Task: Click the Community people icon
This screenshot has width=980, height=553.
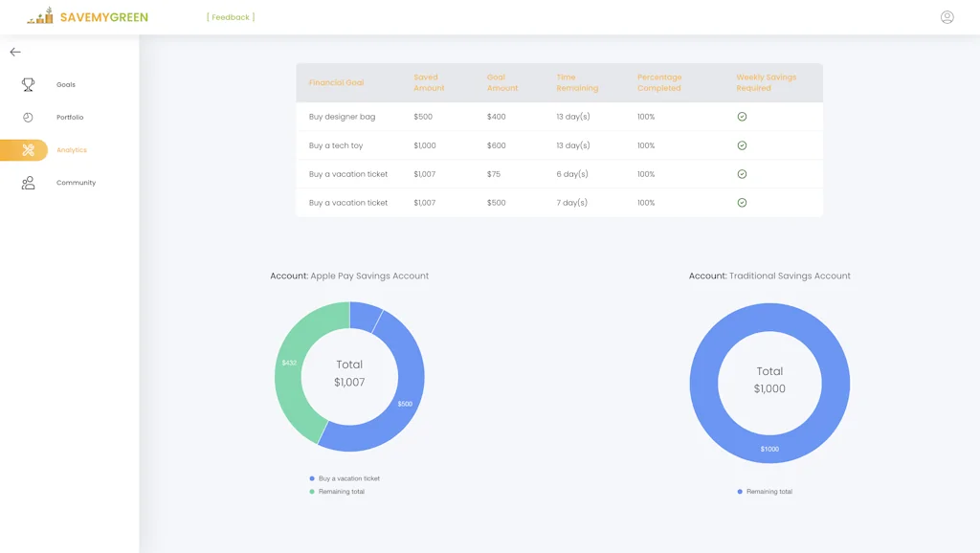Action: (x=28, y=183)
